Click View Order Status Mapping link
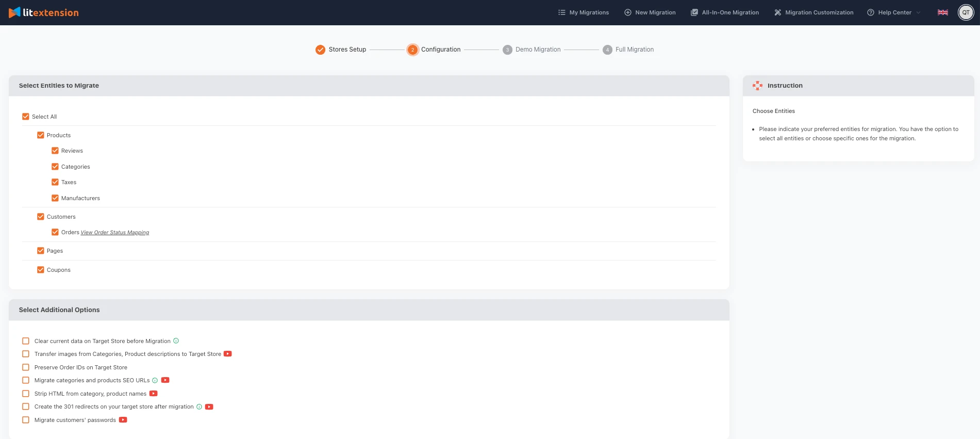The height and width of the screenshot is (439, 980). click(x=115, y=233)
